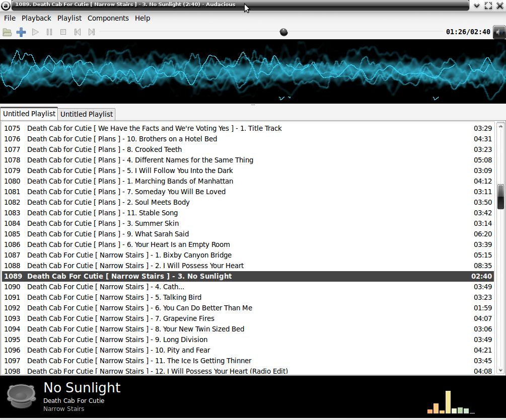Select track 1091 Talking Bird
This screenshot has height=420, width=506.
[248, 297]
